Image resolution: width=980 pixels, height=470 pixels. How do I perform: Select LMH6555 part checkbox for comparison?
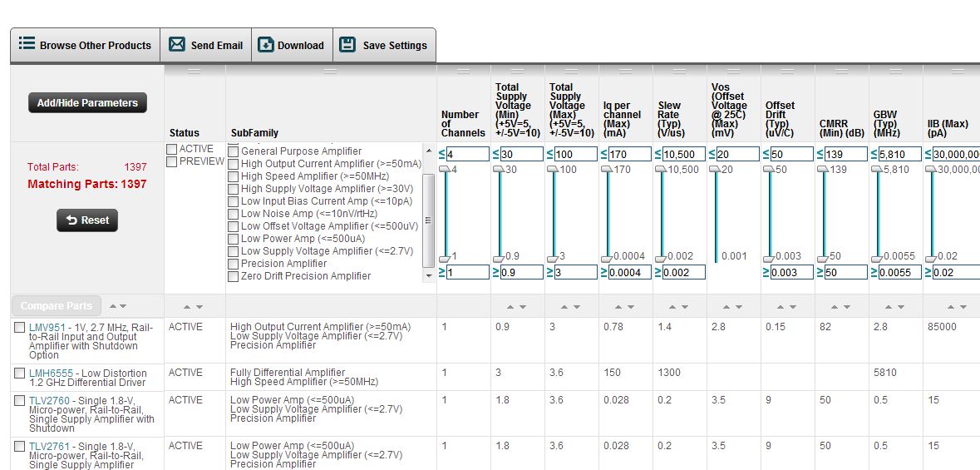tap(19, 373)
